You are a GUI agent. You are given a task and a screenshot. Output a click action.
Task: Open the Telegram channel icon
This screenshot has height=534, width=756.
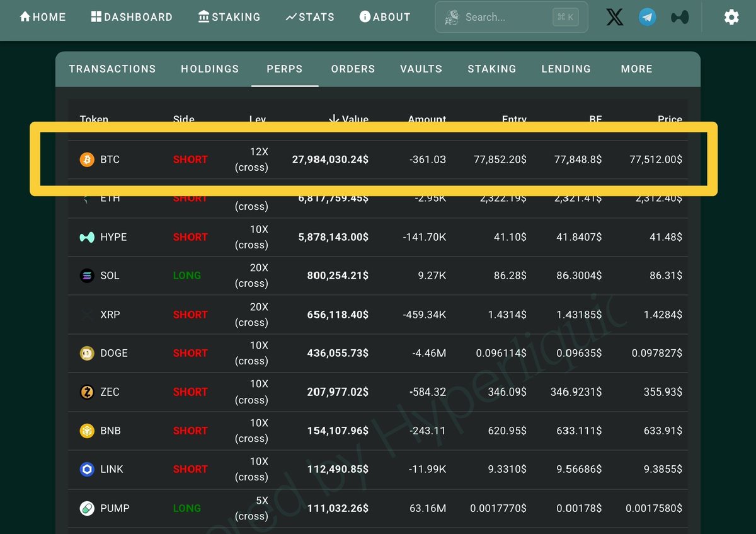[x=647, y=17]
